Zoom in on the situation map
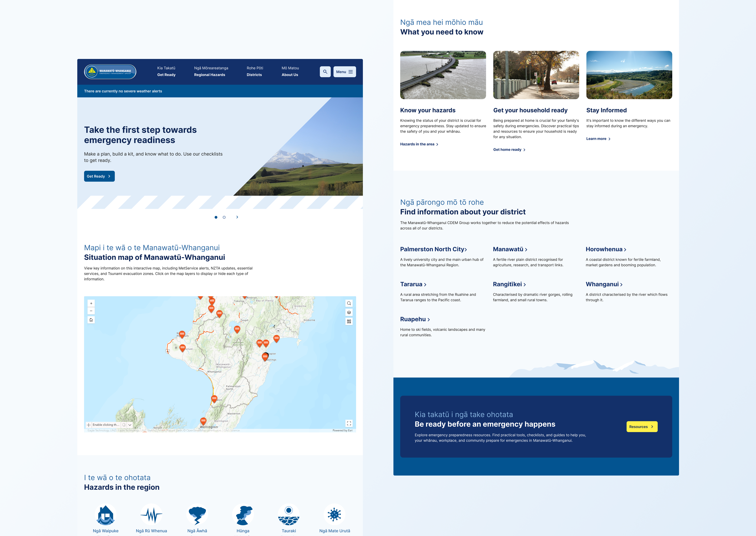 click(x=91, y=303)
